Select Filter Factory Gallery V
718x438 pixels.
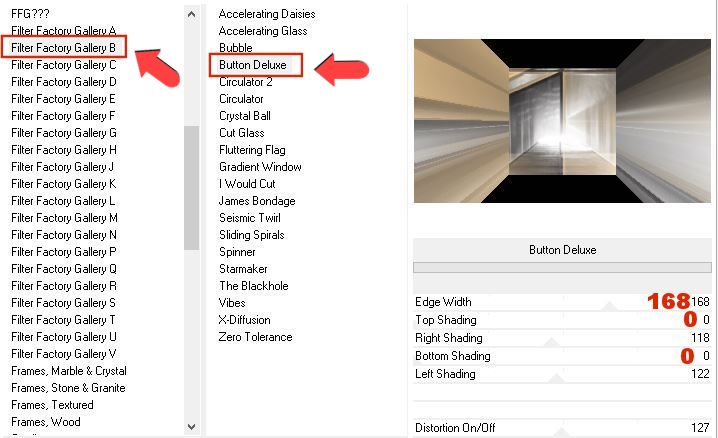click(64, 354)
